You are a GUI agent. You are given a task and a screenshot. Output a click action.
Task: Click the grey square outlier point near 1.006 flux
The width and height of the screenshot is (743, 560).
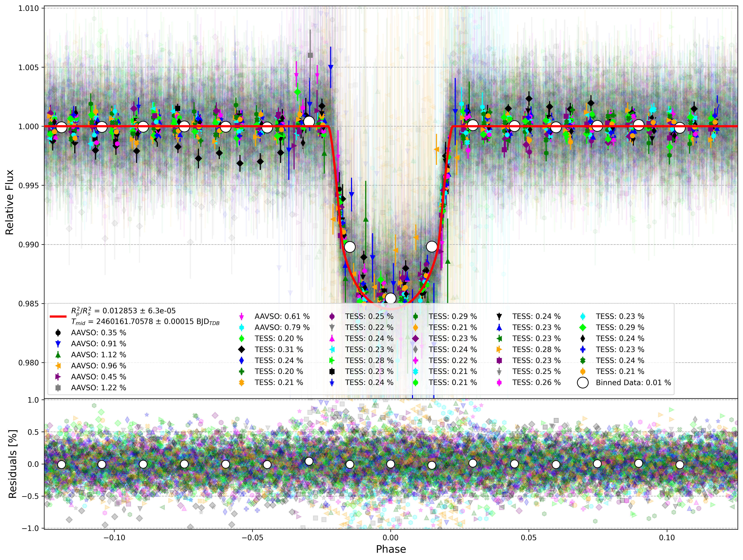(310, 55)
